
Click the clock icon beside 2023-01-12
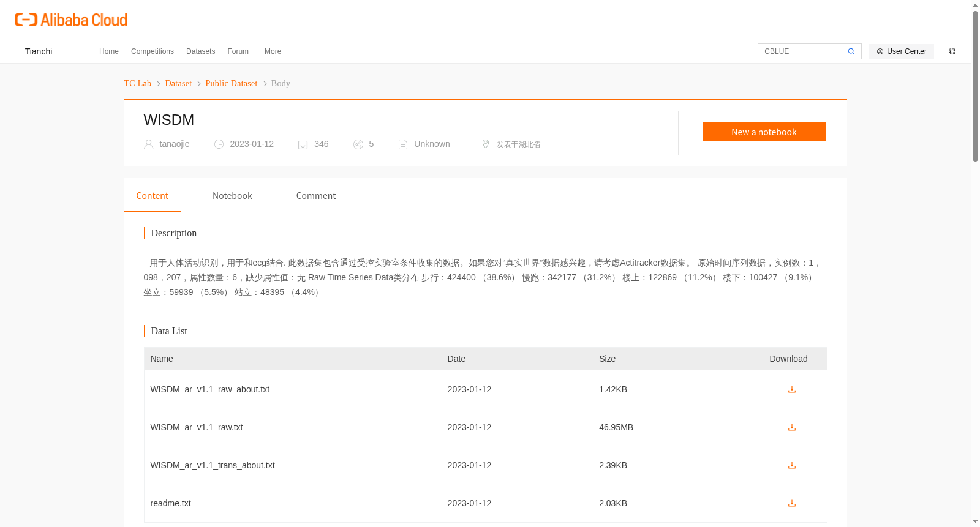point(219,144)
